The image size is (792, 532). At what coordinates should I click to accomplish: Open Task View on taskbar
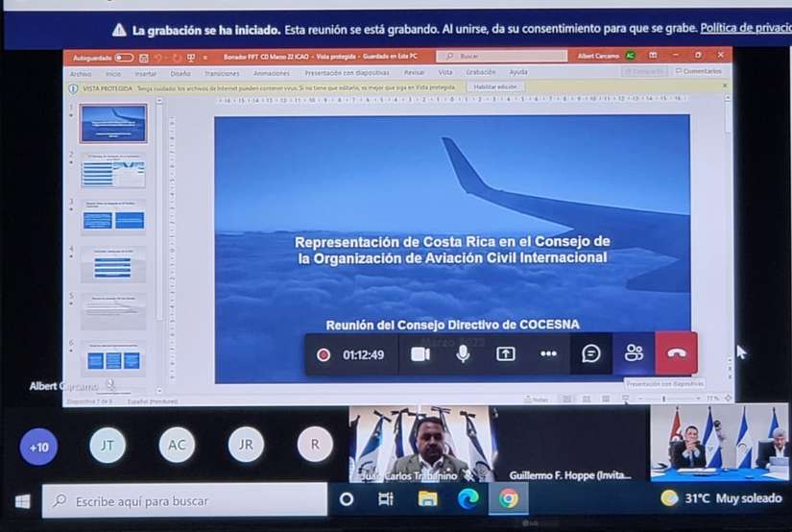pyautogui.click(x=385, y=499)
